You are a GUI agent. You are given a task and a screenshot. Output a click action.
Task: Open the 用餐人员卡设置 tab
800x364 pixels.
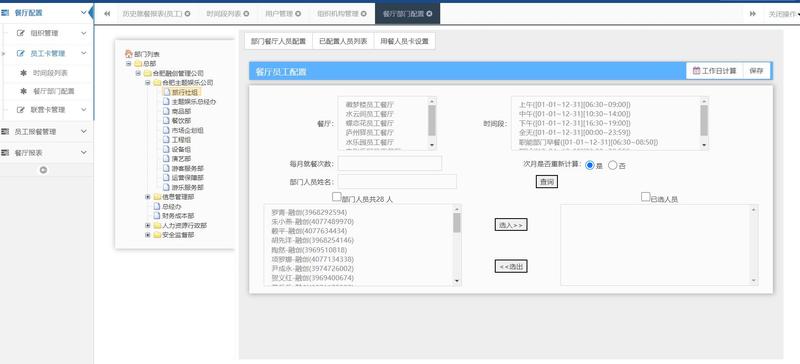pos(404,41)
